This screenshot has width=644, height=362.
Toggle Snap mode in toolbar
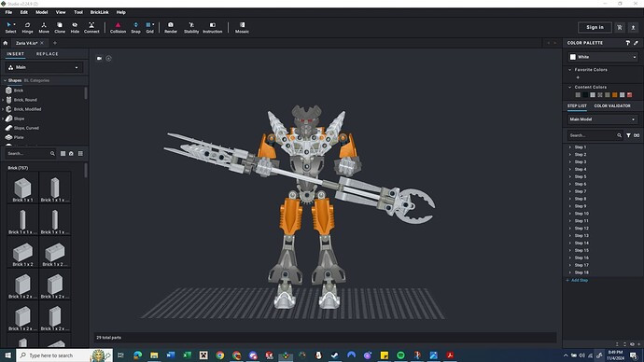135,27
